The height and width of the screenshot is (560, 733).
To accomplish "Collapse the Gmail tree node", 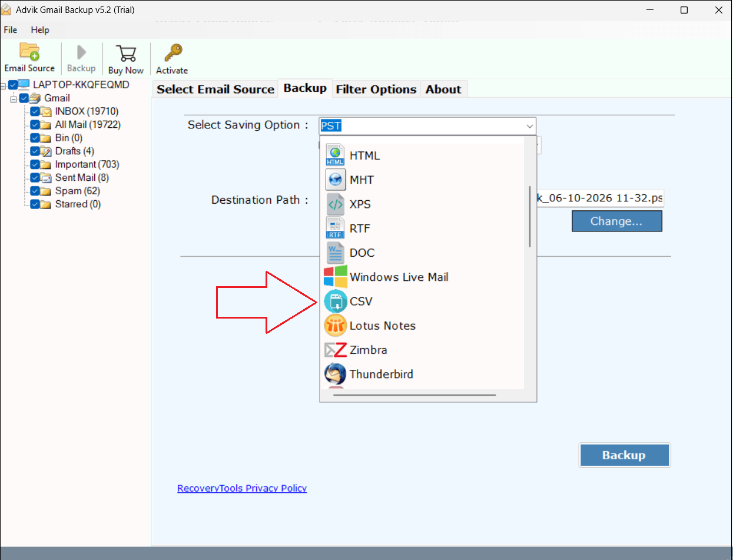I will coord(14,98).
